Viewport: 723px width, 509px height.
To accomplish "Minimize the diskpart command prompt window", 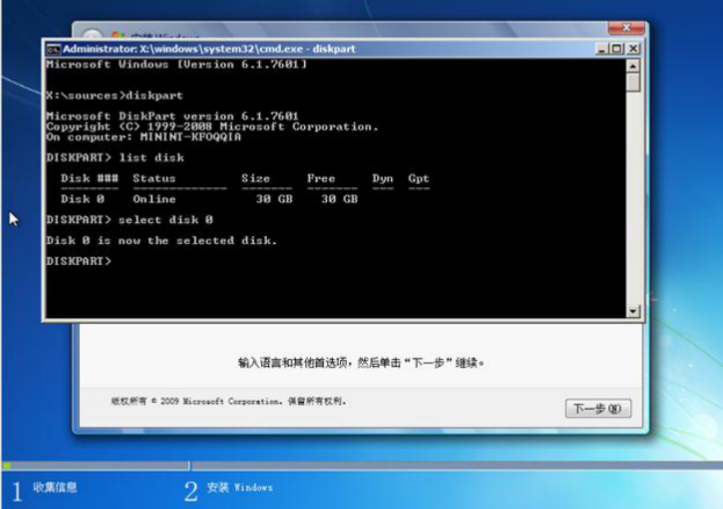I will coord(601,48).
